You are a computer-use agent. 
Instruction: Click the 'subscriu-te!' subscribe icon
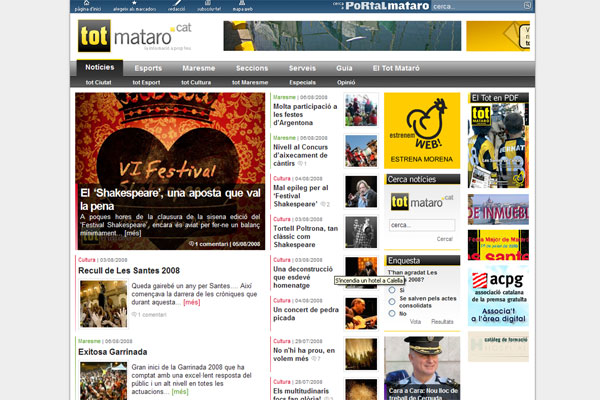click(x=209, y=4)
